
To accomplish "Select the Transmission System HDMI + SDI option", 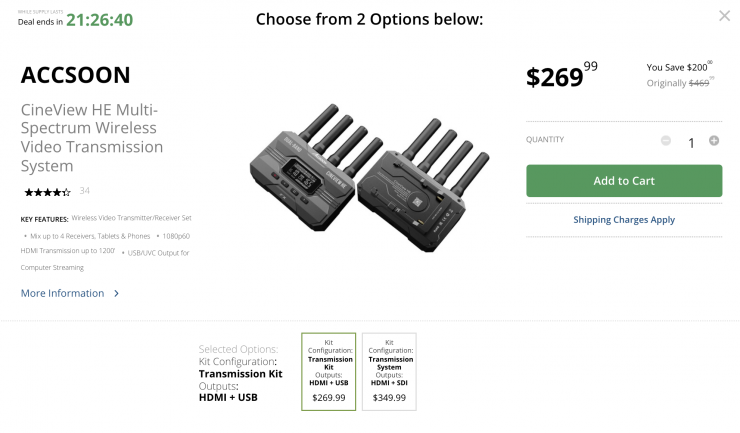I will click(x=389, y=372).
